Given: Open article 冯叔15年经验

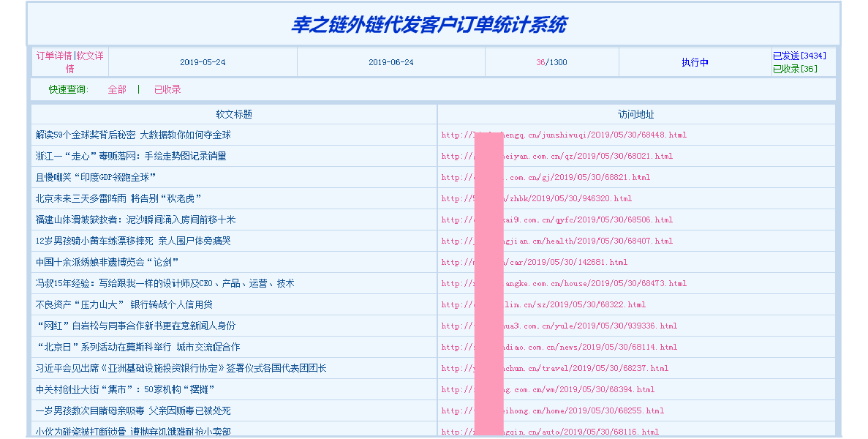Looking at the screenshot, I should click(x=165, y=283).
